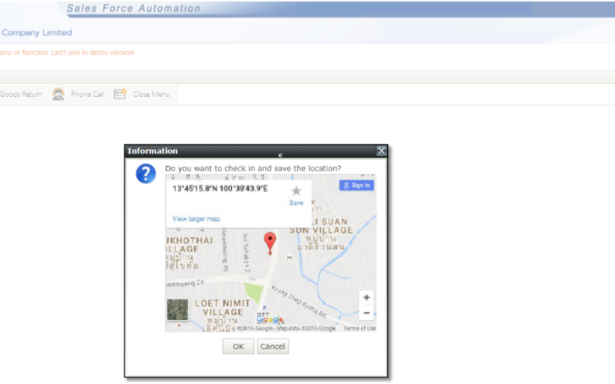Select the Close Menu label
This screenshot has height=384, width=615.
(151, 94)
